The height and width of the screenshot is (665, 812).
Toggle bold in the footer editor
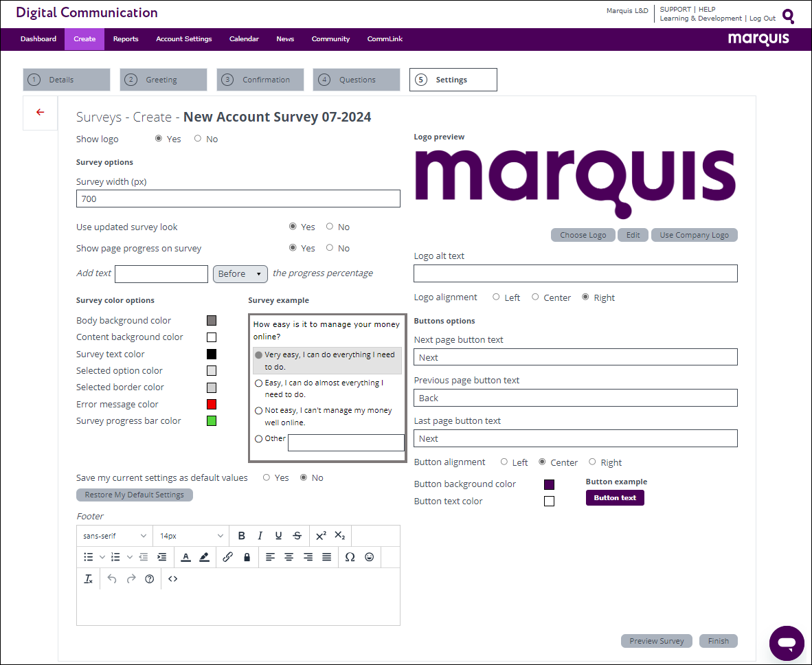(x=241, y=536)
